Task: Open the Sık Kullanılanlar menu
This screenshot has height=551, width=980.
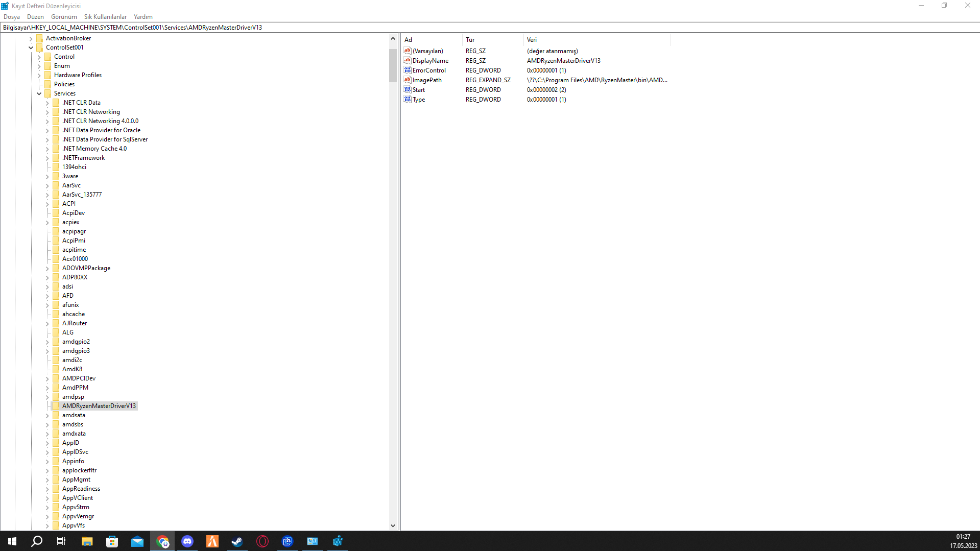Action: (105, 17)
